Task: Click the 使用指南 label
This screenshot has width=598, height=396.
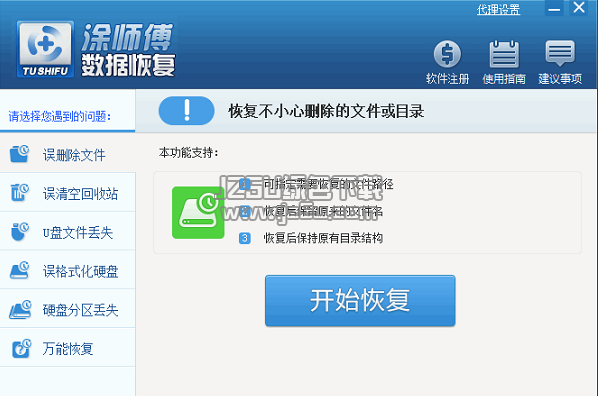Action: [x=504, y=79]
